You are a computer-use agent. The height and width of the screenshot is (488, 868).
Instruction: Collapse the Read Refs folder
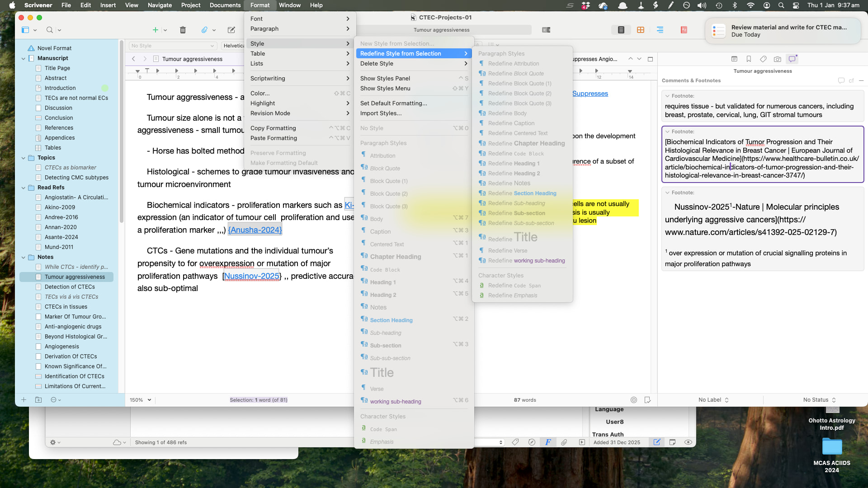(x=24, y=188)
